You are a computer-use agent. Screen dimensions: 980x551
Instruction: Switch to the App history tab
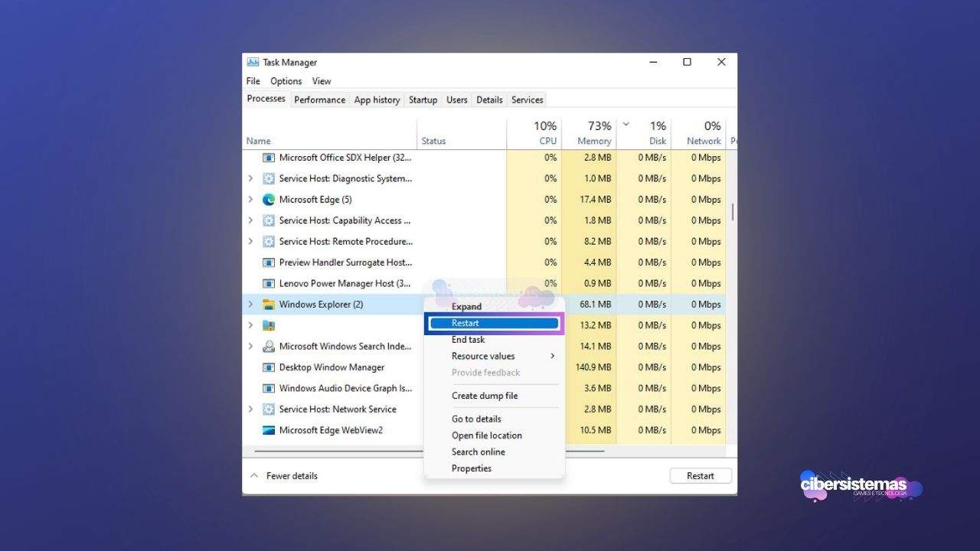[377, 99]
